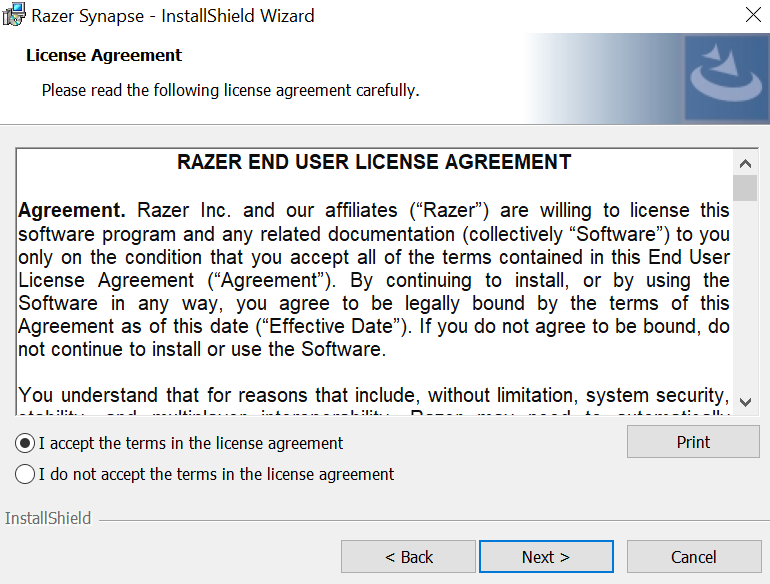Select "I accept the terms" radio button

tap(25, 443)
